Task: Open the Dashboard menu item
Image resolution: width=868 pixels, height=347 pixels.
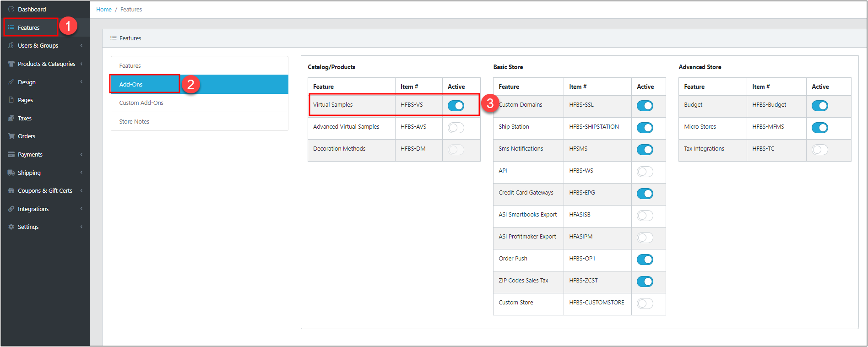Action: [x=45, y=9]
